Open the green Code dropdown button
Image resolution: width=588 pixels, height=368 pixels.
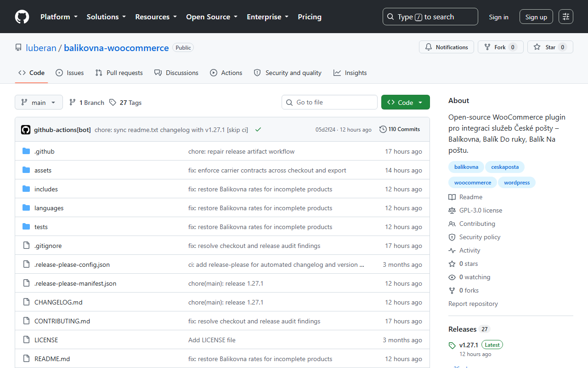(406, 102)
